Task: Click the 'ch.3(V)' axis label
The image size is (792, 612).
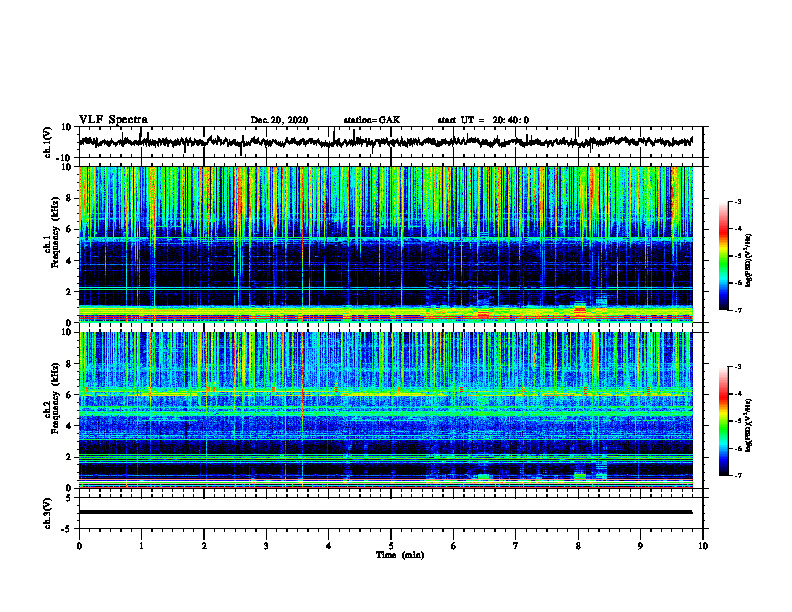Action: (x=48, y=513)
